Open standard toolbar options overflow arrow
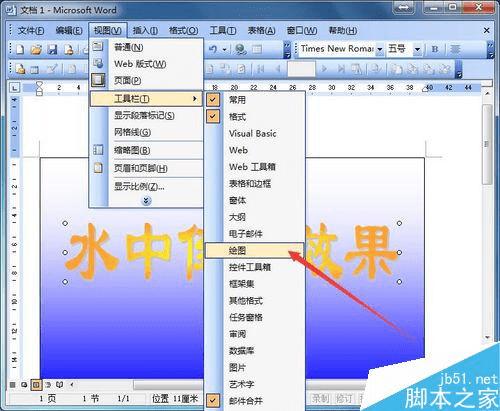Screen dimensions: 500x411 287,50
